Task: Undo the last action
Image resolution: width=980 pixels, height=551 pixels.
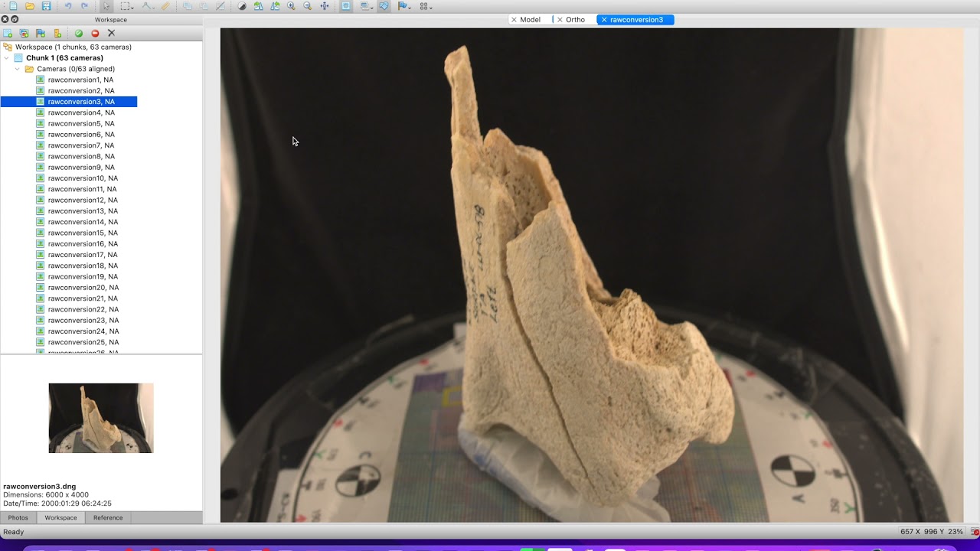Action: pos(67,6)
